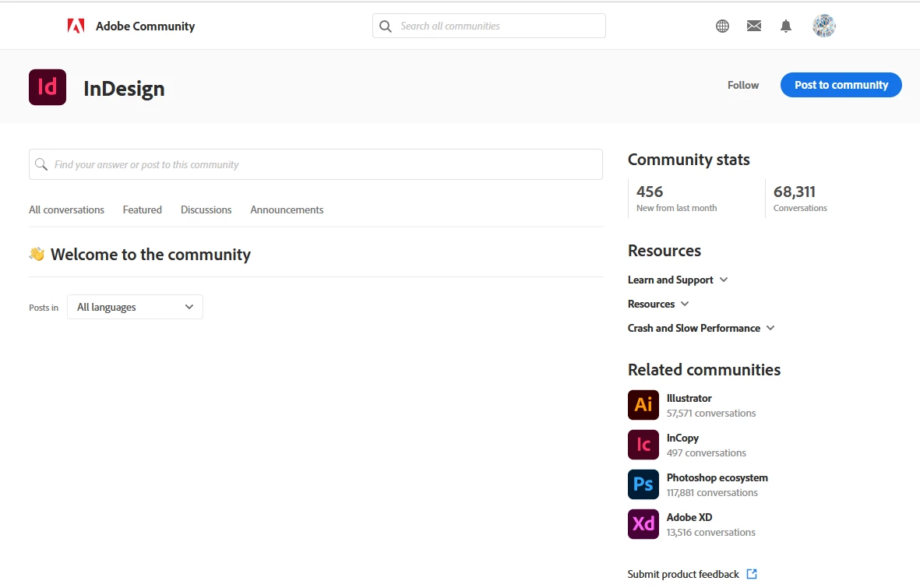
Task: Switch to Discussions tab
Action: (x=206, y=209)
